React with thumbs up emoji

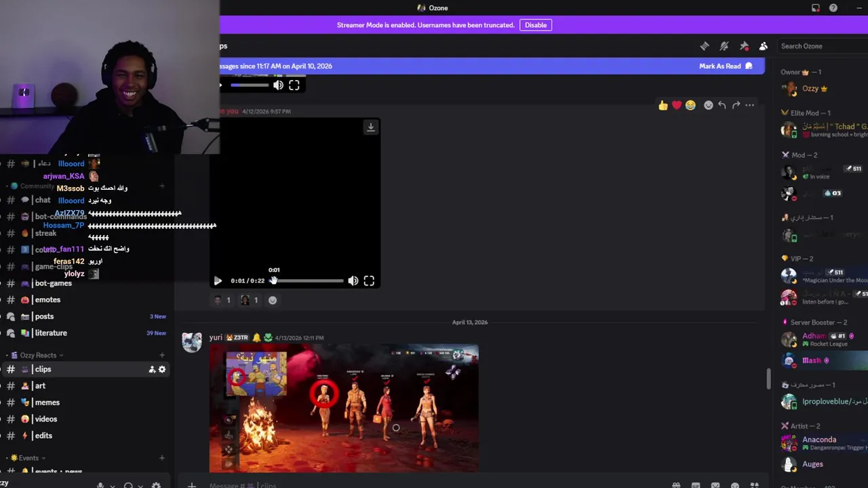(x=663, y=105)
